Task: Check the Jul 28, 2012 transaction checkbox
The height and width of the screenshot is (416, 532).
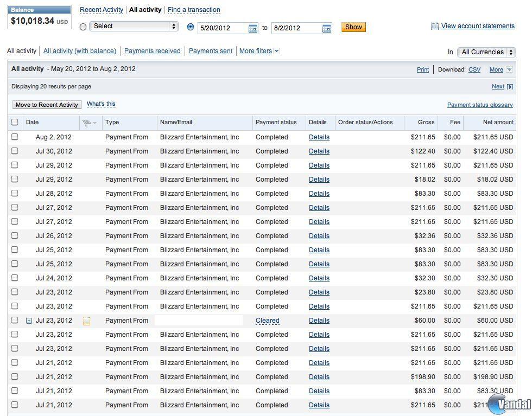Action: point(15,193)
